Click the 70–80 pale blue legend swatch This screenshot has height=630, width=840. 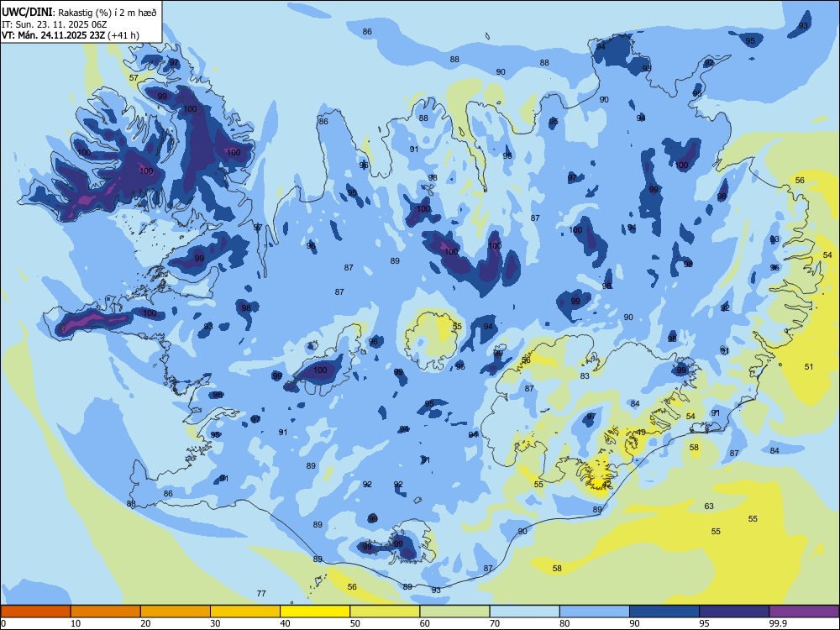[x=524, y=612]
